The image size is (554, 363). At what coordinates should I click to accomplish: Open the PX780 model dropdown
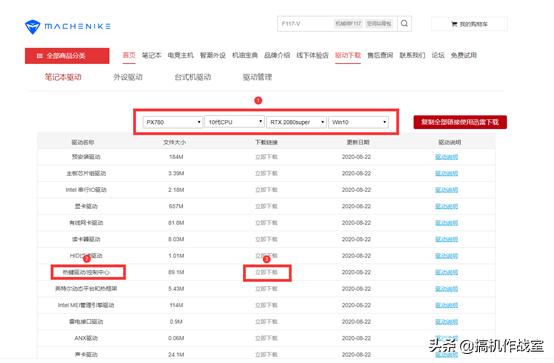pos(172,122)
